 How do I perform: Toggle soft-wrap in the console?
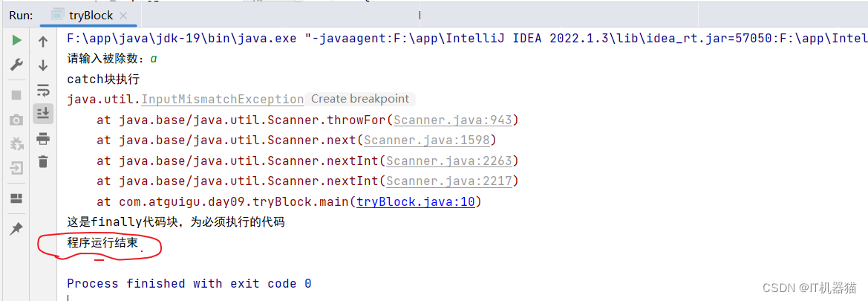(x=42, y=89)
